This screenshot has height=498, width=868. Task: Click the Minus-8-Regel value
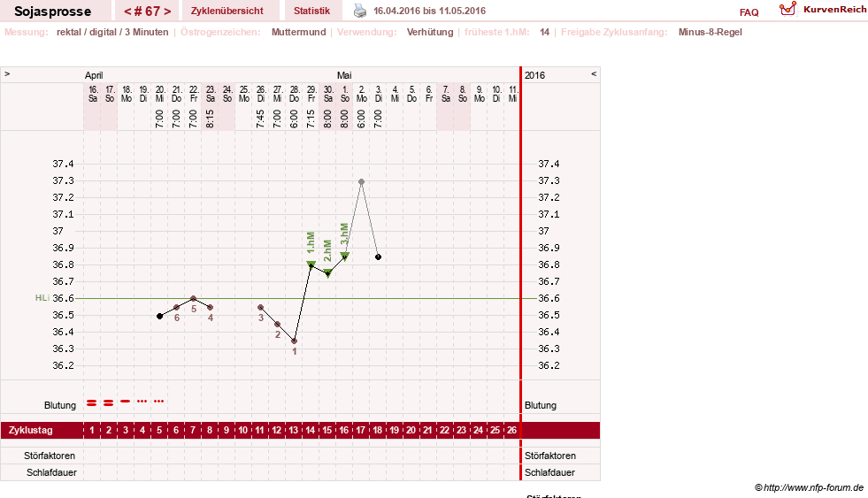[711, 32]
